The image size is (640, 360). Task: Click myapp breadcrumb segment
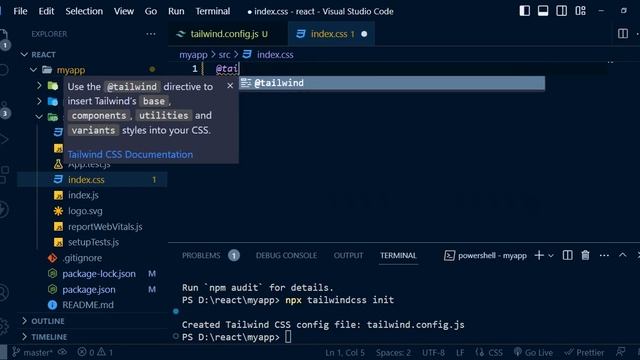tap(193, 55)
